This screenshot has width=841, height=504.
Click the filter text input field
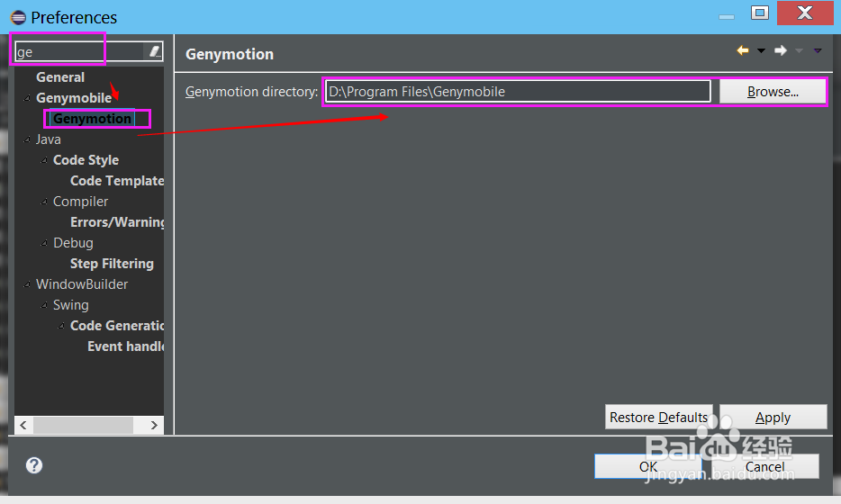[80, 52]
